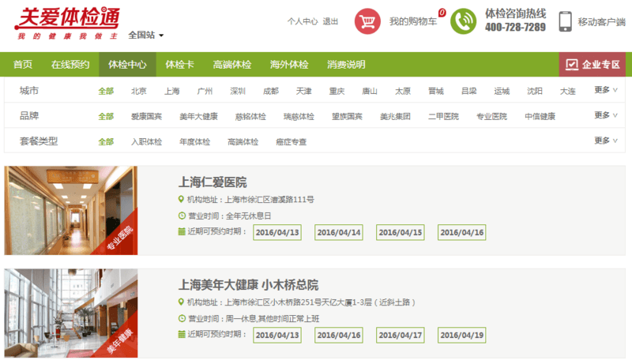Book 2016/04/14 at 上海仁爱医院
Viewport: 632px width, 364px height.
(x=339, y=232)
